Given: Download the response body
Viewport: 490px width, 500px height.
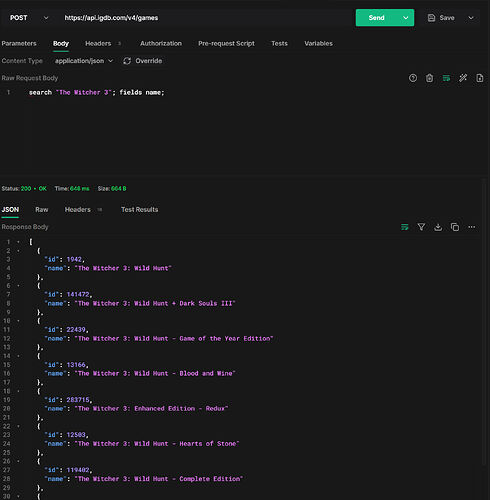Looking at the screenshot, I should [438, 227].
